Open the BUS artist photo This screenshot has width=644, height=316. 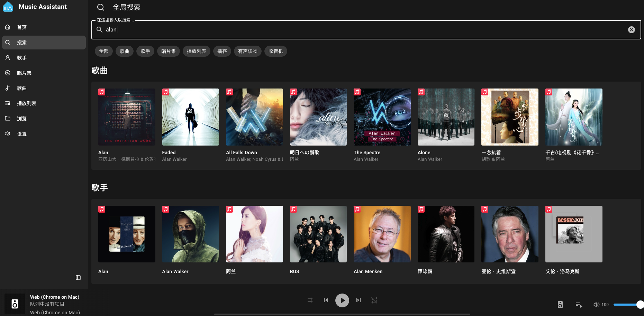click(x=318, y=234)
